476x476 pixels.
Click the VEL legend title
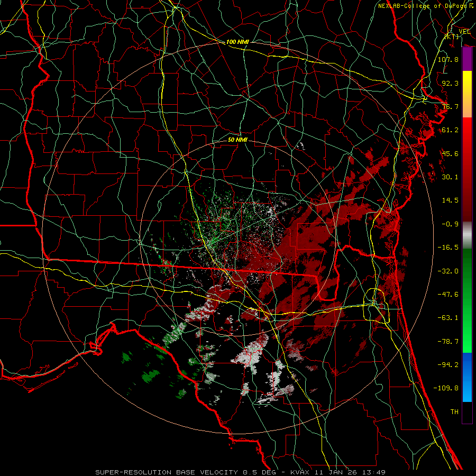(x=464, y=32)
